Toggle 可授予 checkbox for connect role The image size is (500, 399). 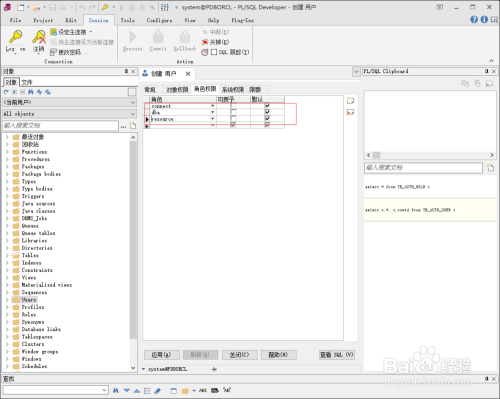click(x=233, y=106)
